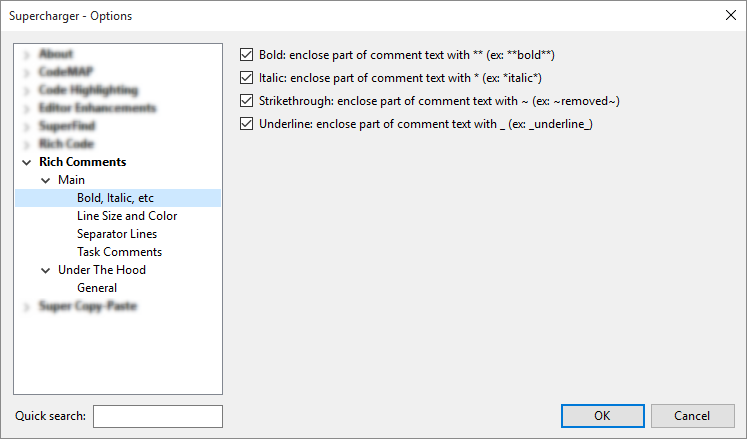Disable the Strikethrough checkbox
Image resolution: width=747 pixels, height=439 pixels.
[x=246, y=101]
